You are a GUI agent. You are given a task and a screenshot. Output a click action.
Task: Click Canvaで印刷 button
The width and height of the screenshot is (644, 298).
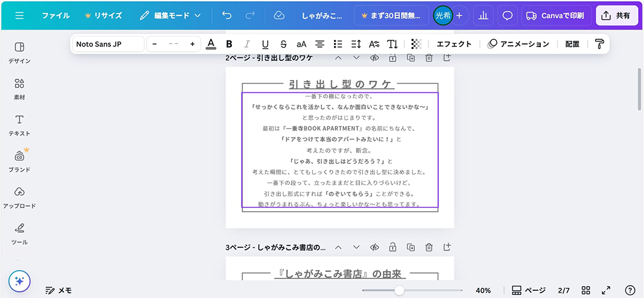556,15
